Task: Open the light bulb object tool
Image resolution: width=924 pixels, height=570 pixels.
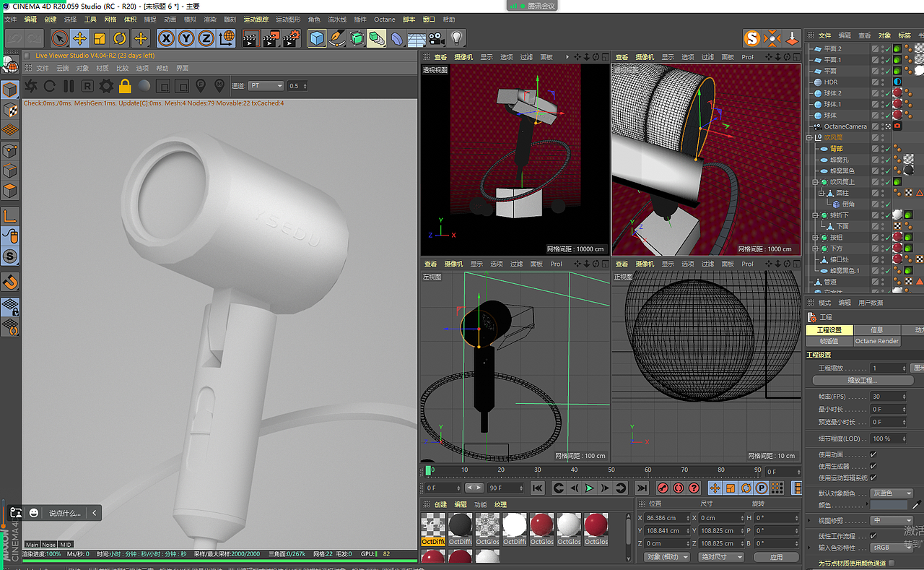Action: (456, 38)
